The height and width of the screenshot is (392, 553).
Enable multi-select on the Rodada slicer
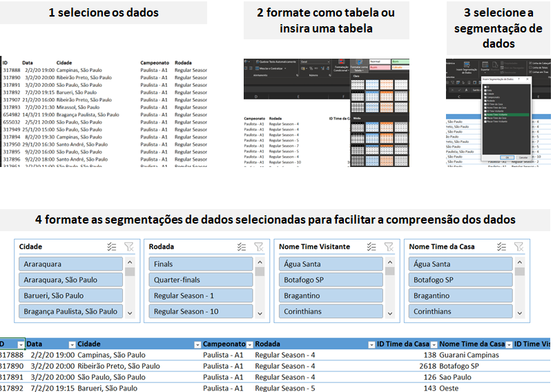(242, 247)
